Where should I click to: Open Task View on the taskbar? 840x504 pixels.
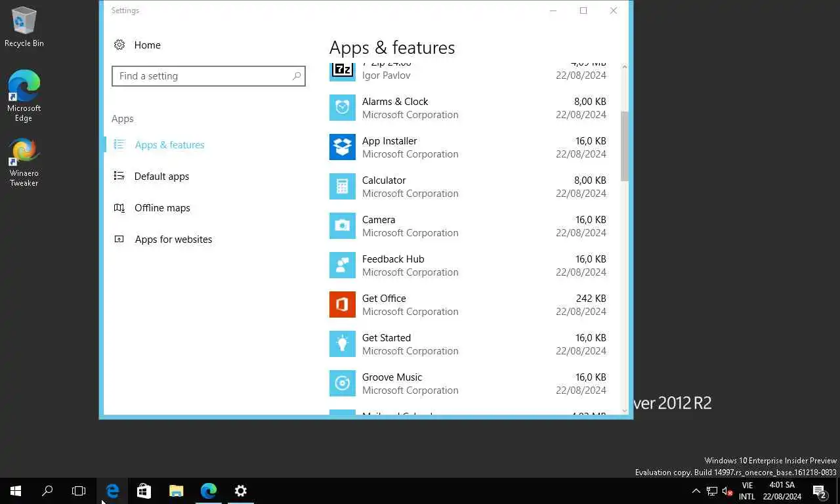(79, 491)
